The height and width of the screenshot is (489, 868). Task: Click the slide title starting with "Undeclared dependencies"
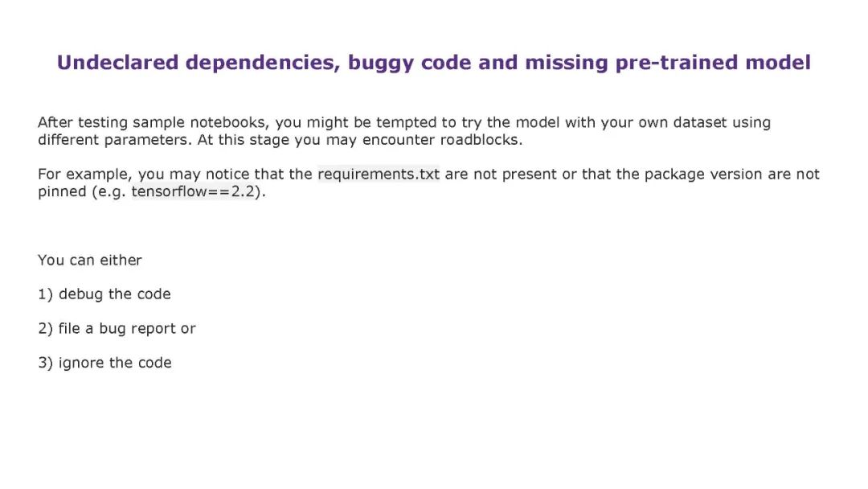click(x=433, y=63)
